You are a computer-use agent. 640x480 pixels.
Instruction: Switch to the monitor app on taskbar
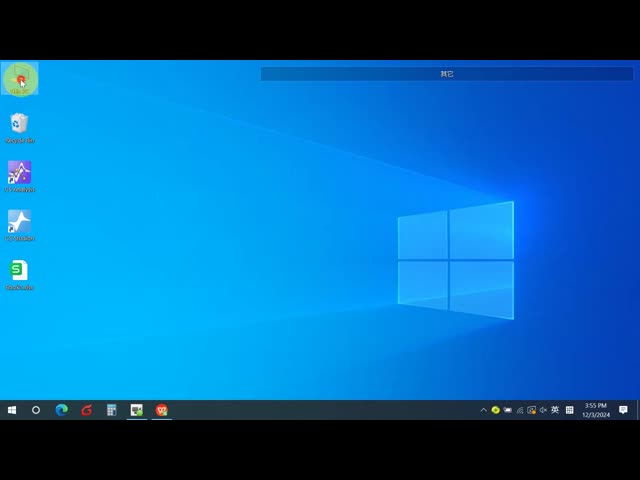(x=136, y=410)
